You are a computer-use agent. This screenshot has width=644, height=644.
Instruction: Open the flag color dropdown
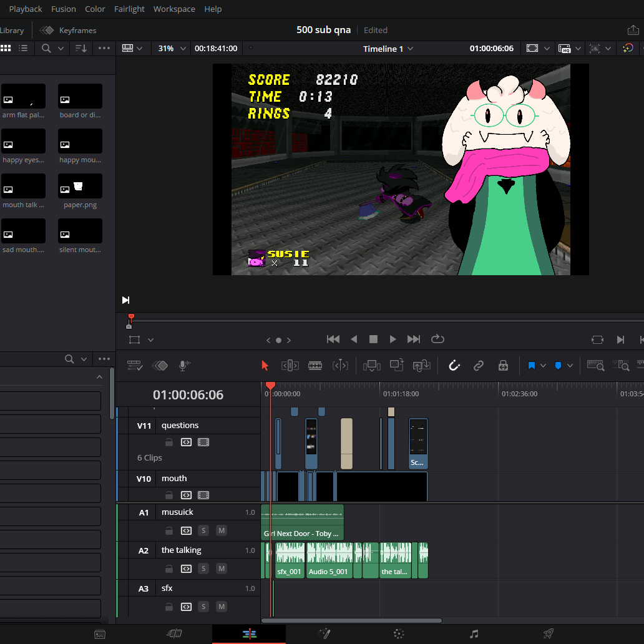tap(543, 366)
